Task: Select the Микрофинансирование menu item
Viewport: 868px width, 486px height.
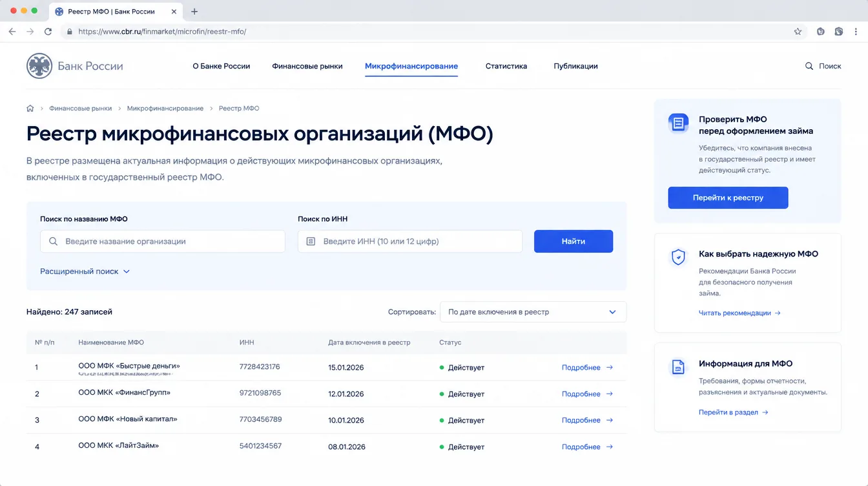Action: 411,66
